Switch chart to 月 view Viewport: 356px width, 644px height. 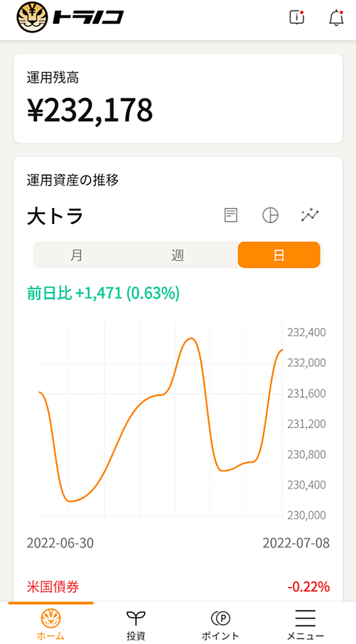coord(77,255)
